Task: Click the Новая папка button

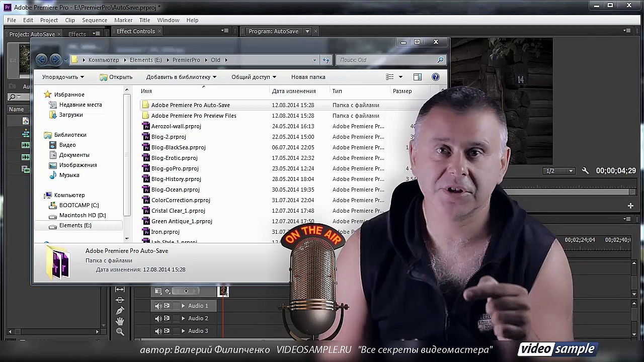Action: click(308, 77)
